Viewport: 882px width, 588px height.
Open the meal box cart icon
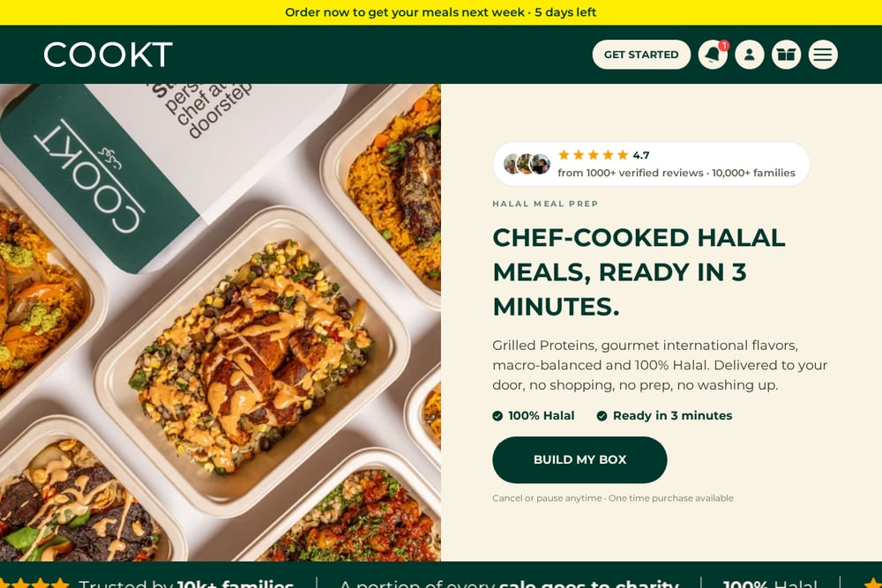click(x=786, y=55)
